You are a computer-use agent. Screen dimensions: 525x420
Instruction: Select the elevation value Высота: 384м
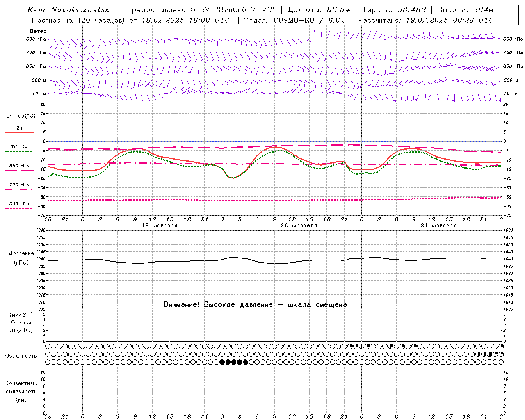pos(465,10)
